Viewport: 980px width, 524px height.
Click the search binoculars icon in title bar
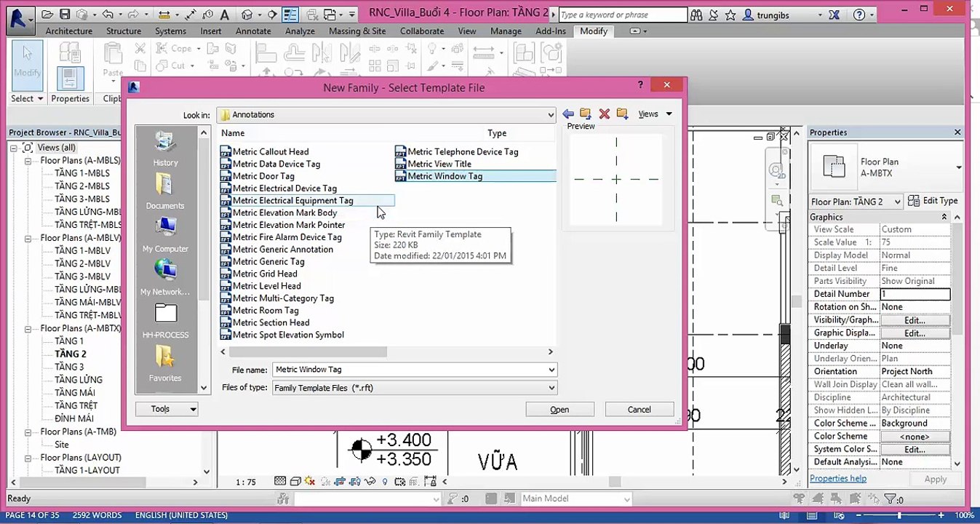(x=696, y=15)
